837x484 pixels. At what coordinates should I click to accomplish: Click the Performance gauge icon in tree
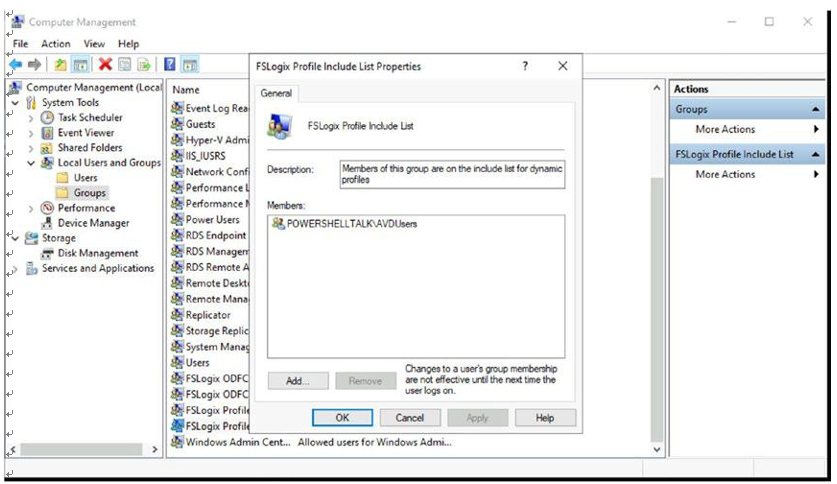click(48, 208)
